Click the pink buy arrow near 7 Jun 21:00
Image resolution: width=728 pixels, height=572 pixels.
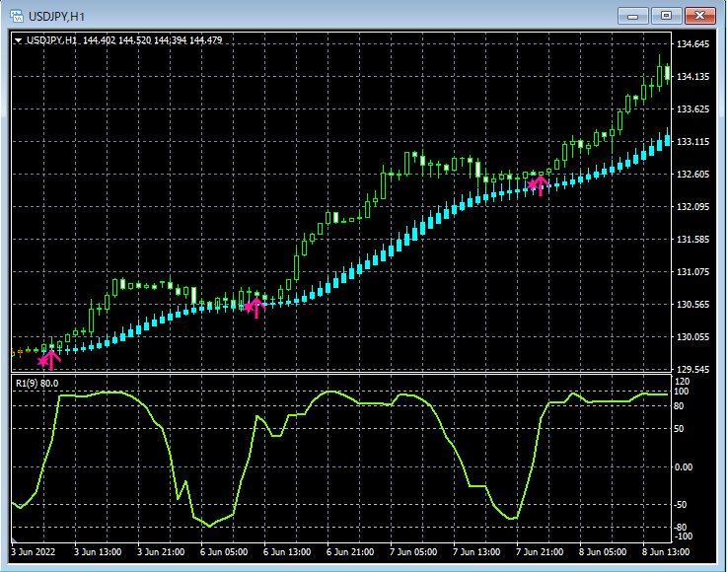tap(539, 185)
